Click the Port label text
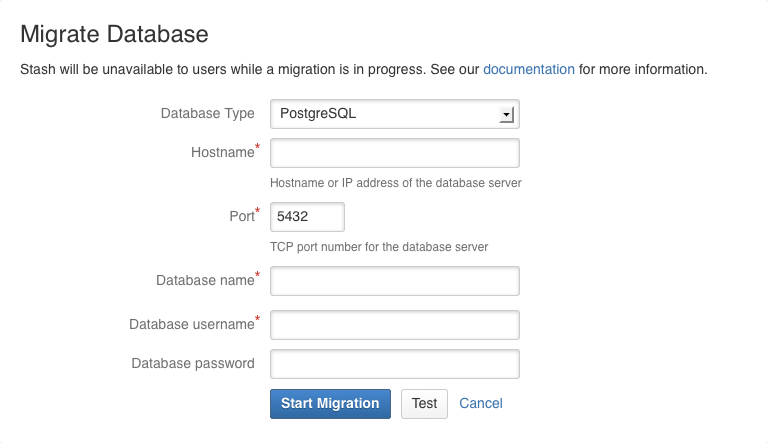 pos(241,216)
